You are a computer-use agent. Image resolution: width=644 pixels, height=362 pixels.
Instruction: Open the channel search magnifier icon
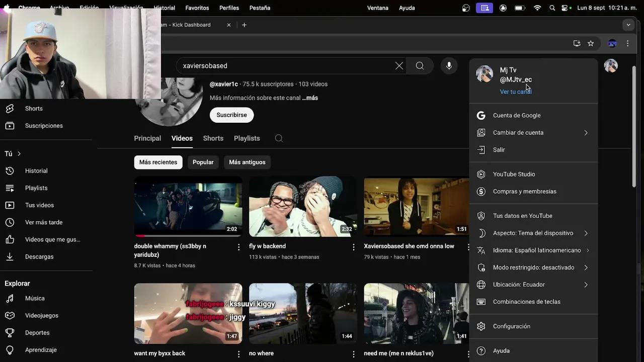pos(279,138)
